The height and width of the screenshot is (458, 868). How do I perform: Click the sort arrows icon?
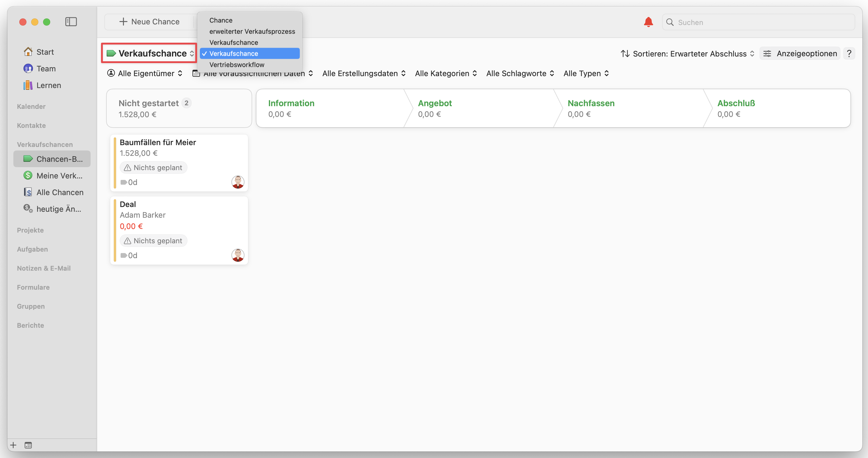(625, 53)
